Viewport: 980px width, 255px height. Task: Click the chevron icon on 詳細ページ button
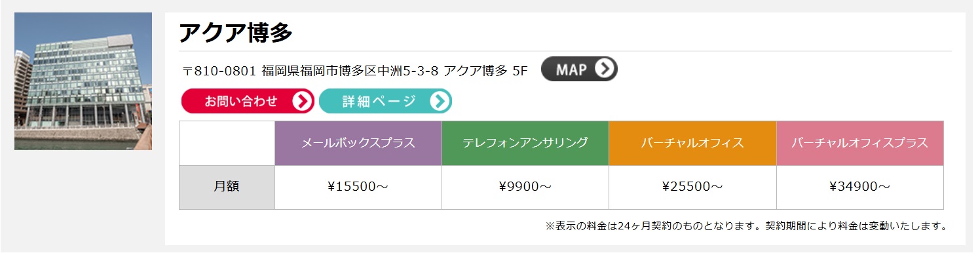coord(440,101)
